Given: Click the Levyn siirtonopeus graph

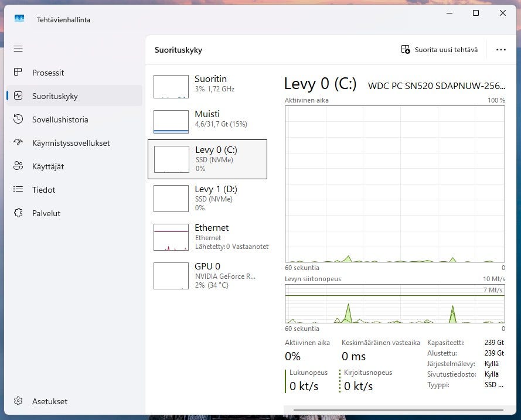Looking at the screenshot, I should (x=395, y=303).
